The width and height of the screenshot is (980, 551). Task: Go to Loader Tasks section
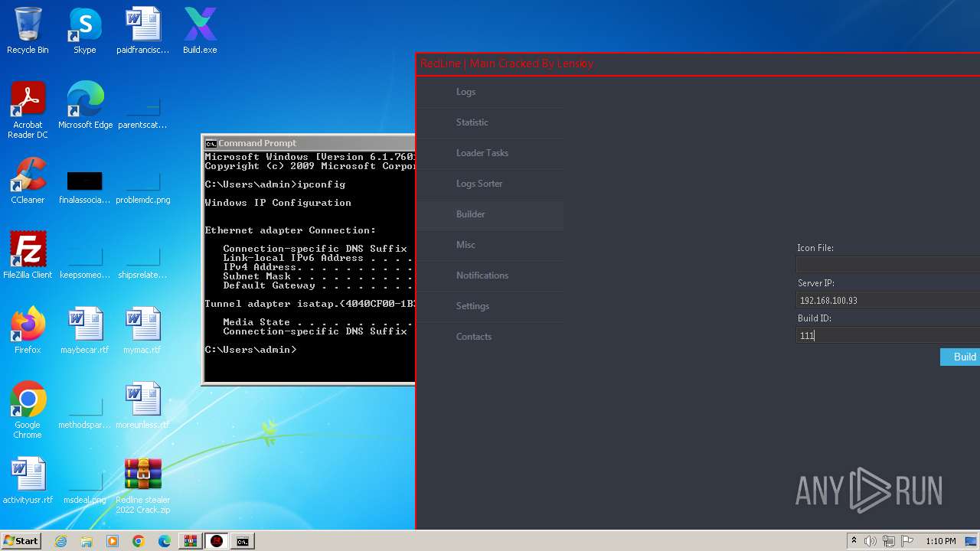point(490,153)
